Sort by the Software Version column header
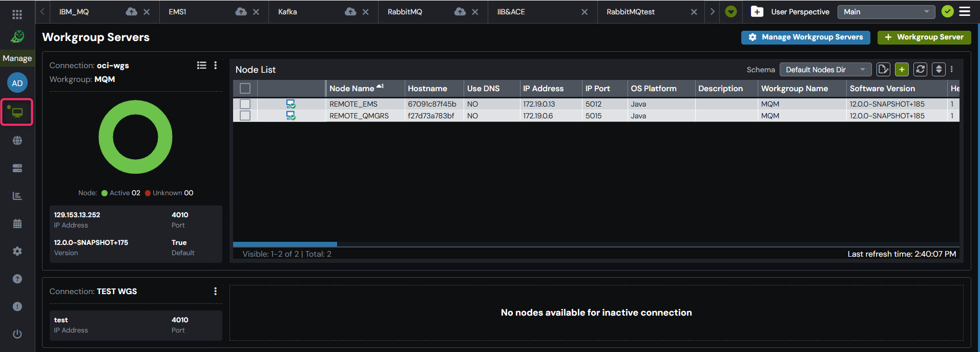 point(896,89)
